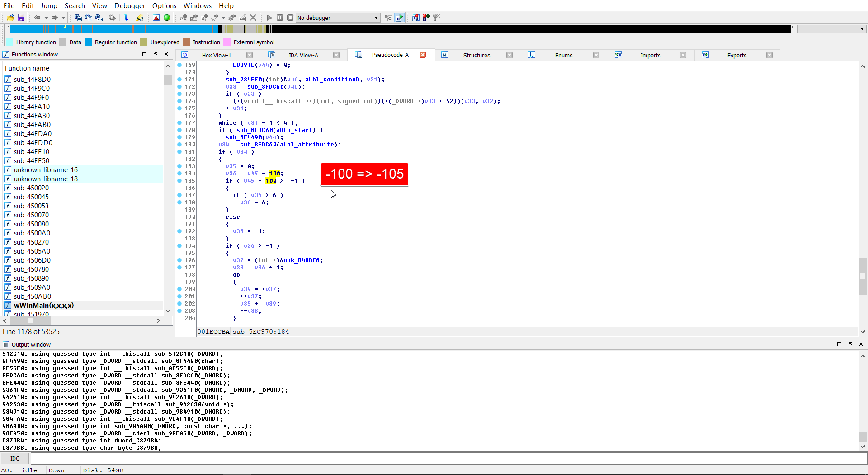The width and height of the screenshot is (868, 475).
Task: Click the convert to code icon
Action: [184, 18]
